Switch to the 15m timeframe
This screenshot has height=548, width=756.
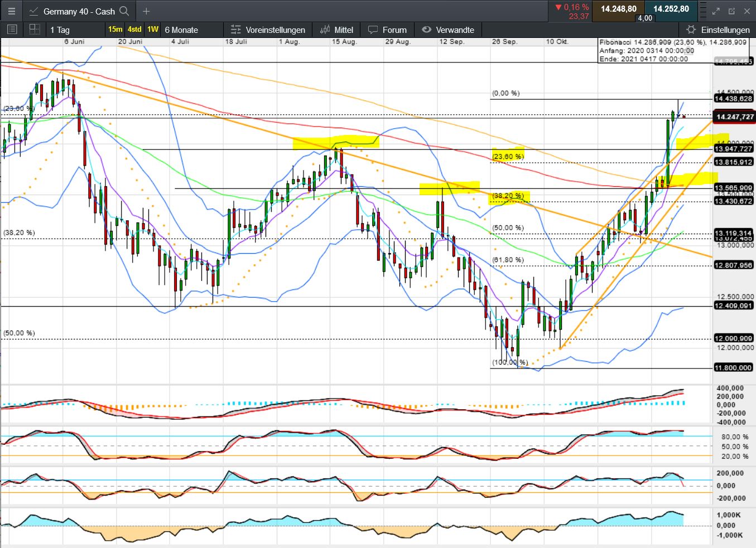[115, 30]
